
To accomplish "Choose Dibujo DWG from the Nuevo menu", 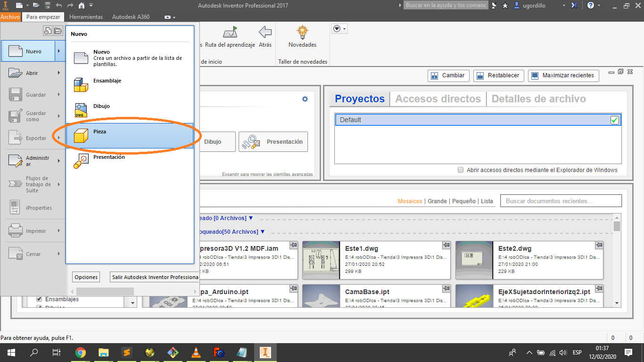I will [130, 110].
